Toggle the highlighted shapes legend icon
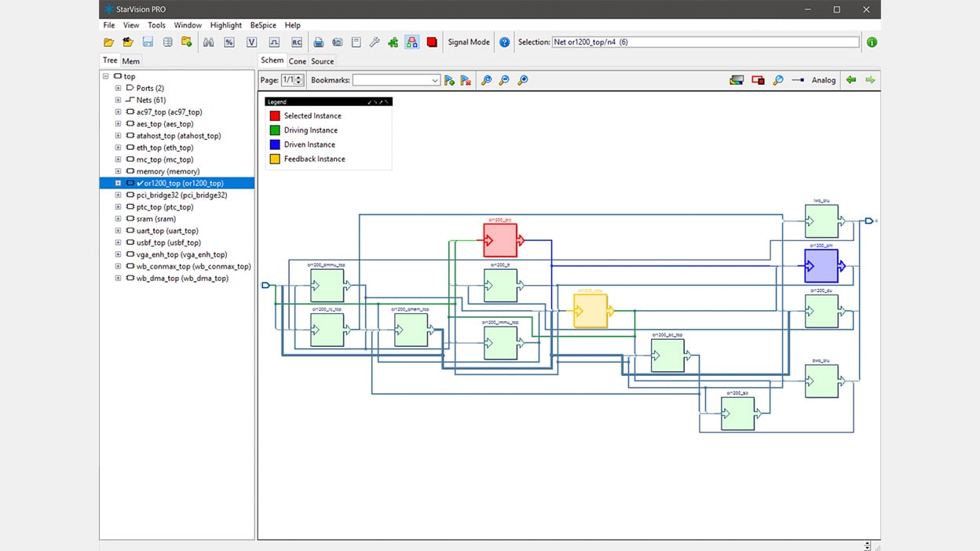This screenshot has width=980, height=551. click(x=412, y=42)
